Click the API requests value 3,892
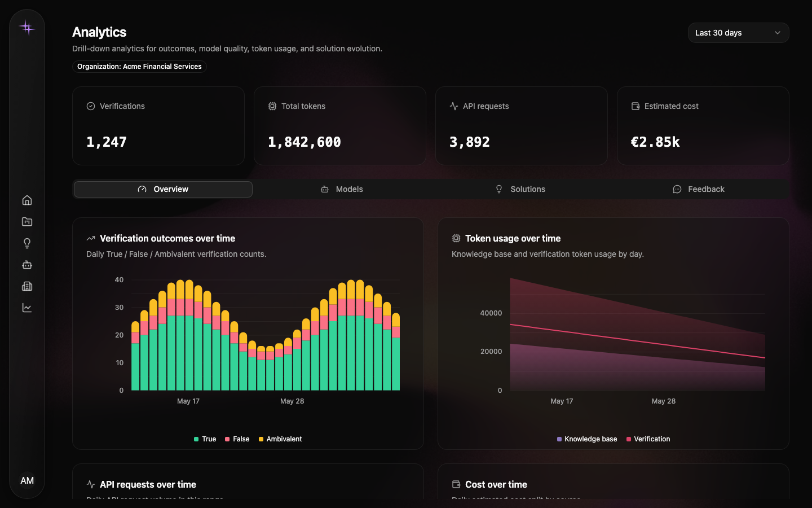The image size is (812, 508). point(470,142)
